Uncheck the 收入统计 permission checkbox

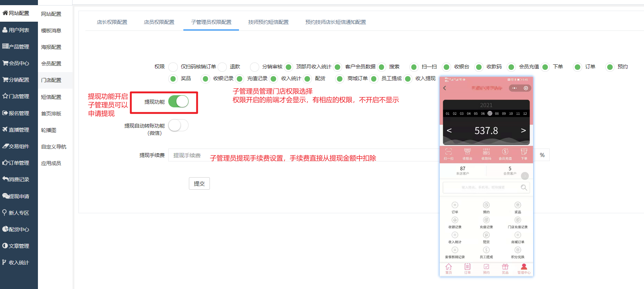pyautogui.click(x=273, y=79)
